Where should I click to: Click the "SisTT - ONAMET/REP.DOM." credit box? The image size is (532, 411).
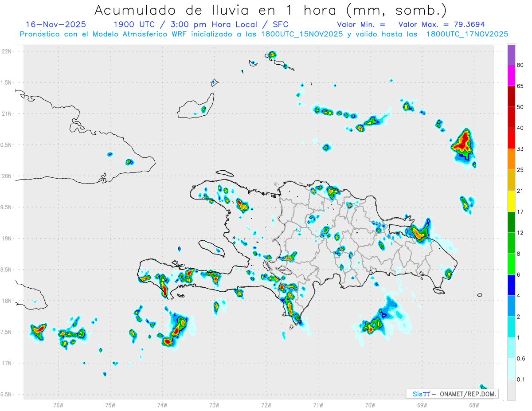[452, 394]
